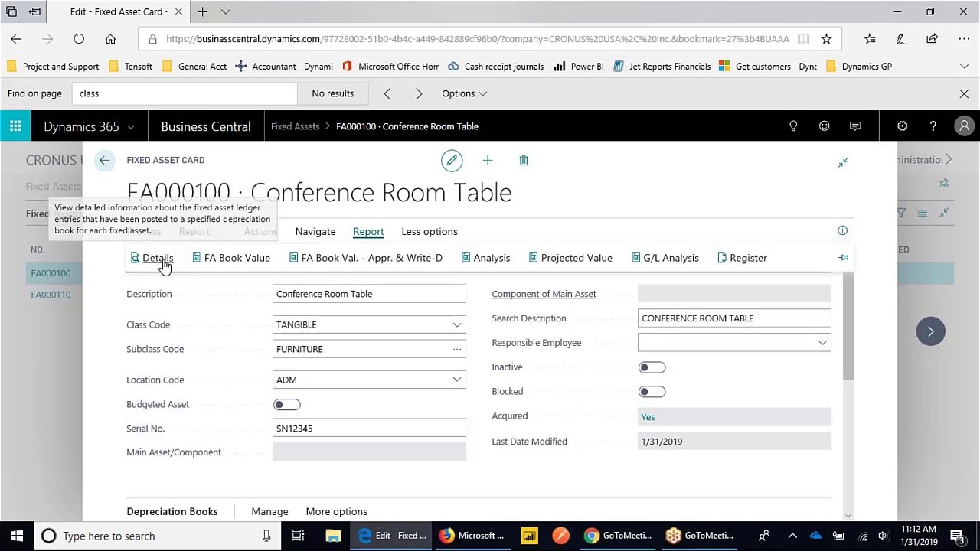Run the Projected Value report
980x551 pixels.
tap(570, 258)
